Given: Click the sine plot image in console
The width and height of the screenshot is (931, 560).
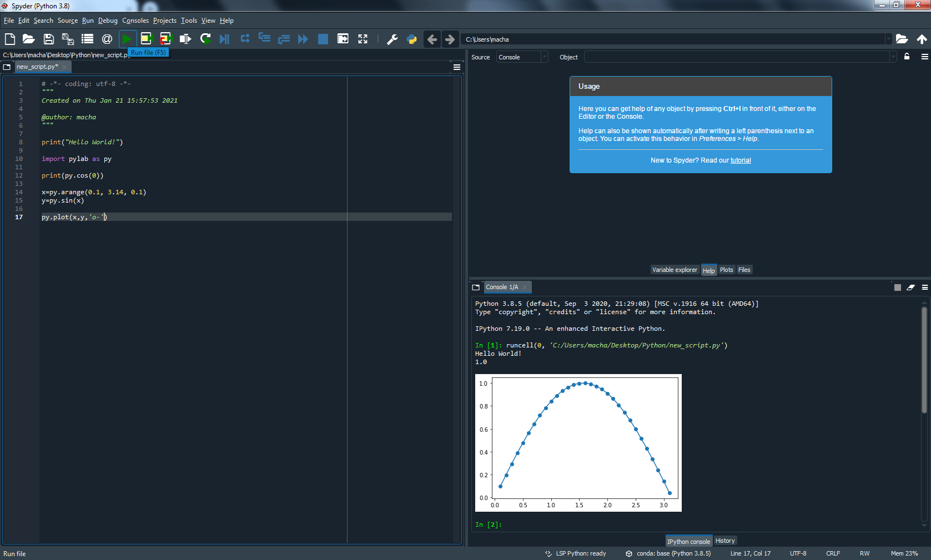Looking at the screenshot, I should [578, 442].
